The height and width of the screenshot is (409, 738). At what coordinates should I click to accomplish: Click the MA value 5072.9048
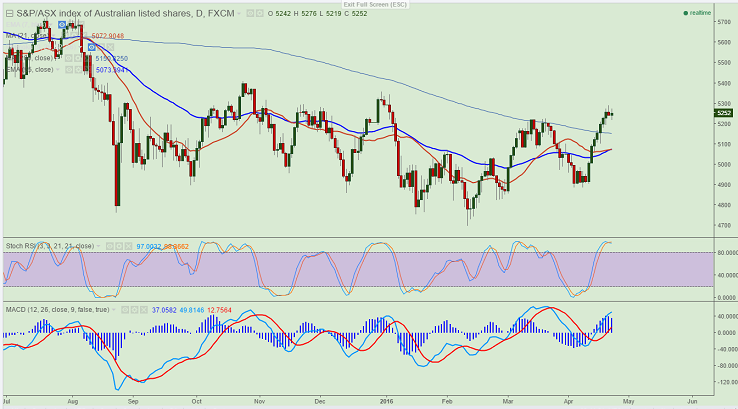[108, 36]
